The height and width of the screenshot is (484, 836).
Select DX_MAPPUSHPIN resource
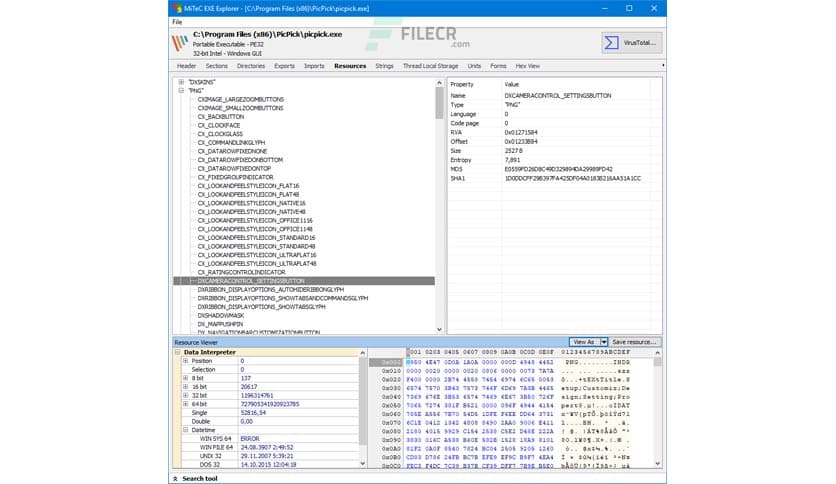(x=220, y=324)
